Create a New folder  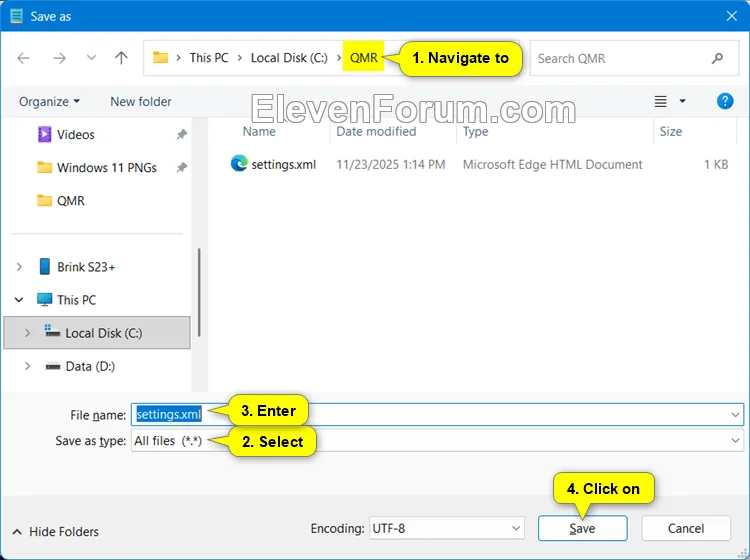click(x=141, y=101)
